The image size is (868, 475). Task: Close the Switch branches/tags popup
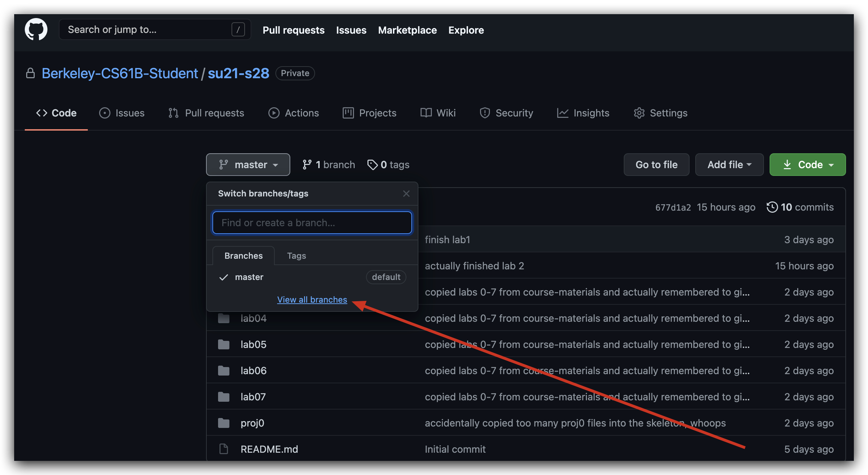point(406,194)
